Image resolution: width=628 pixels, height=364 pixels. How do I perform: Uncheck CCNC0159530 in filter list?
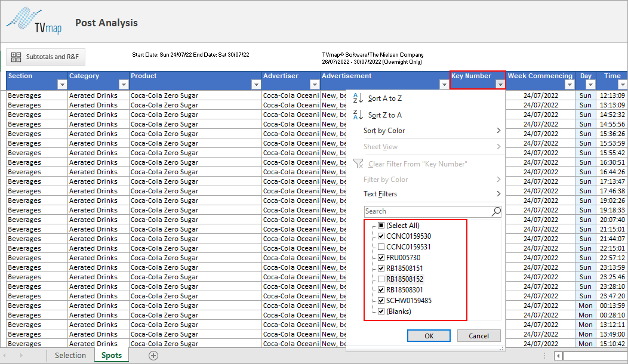(x=381, y=236)
